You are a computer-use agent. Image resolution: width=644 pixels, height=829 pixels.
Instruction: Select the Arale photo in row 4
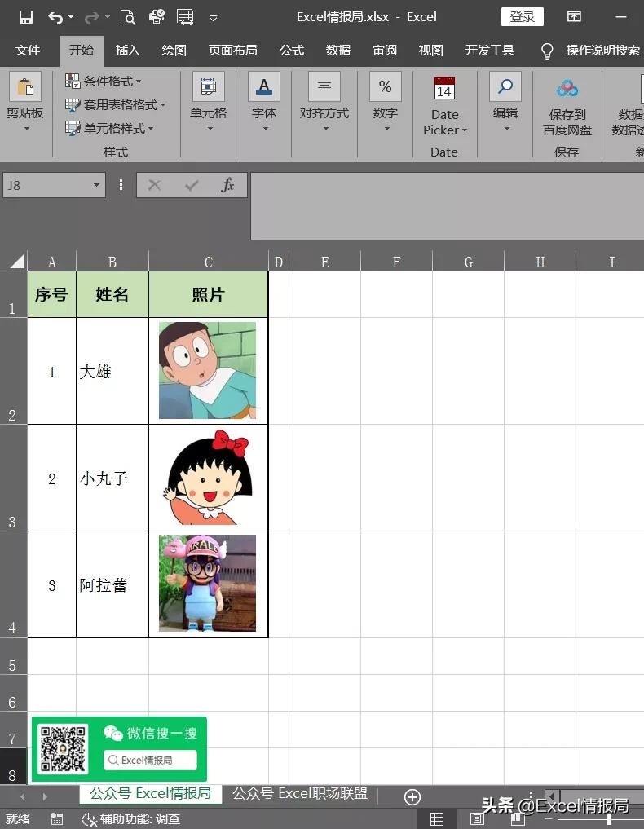point(207,583)
